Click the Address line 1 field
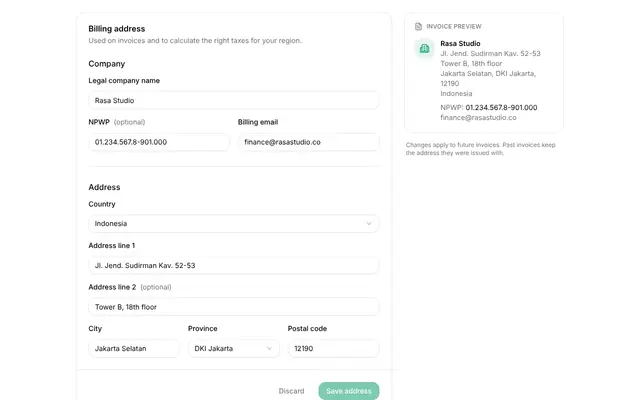Image resolution: width=640 pixels, height=400 pixels. coord(233,265)
